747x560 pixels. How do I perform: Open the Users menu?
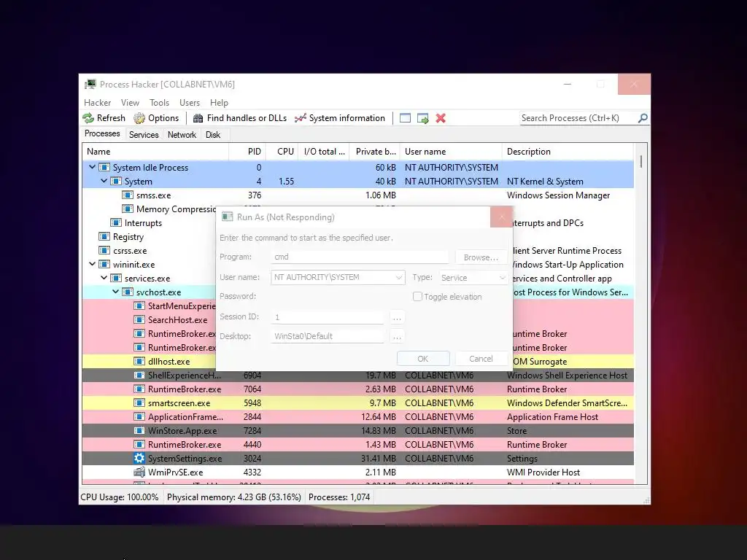190,103
